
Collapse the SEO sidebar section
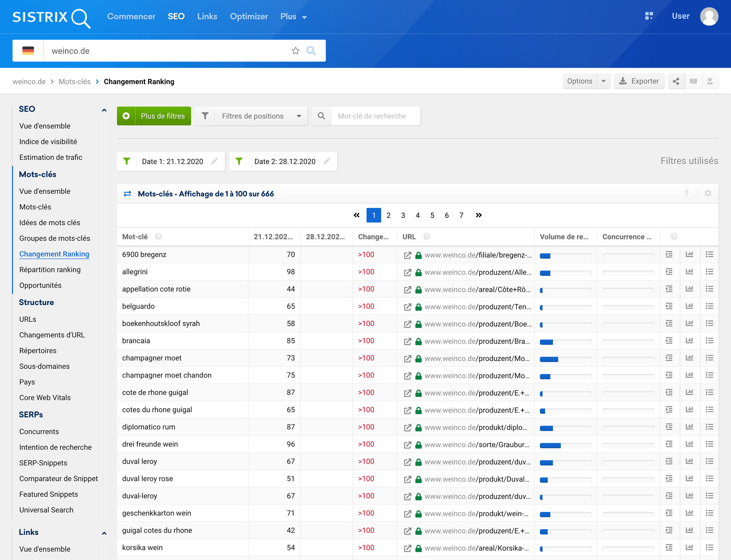coord(104,110)
